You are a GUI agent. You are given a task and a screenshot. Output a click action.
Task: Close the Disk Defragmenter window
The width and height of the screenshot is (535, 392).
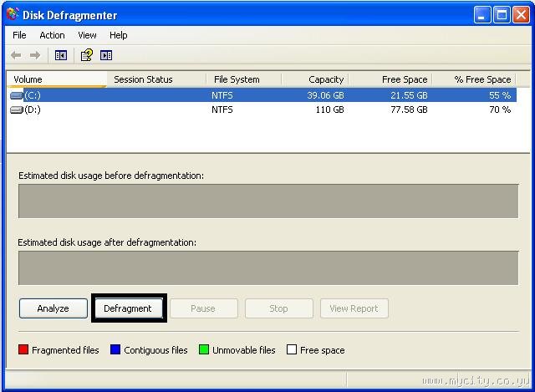pyautogui.click(x=521, y=15)
